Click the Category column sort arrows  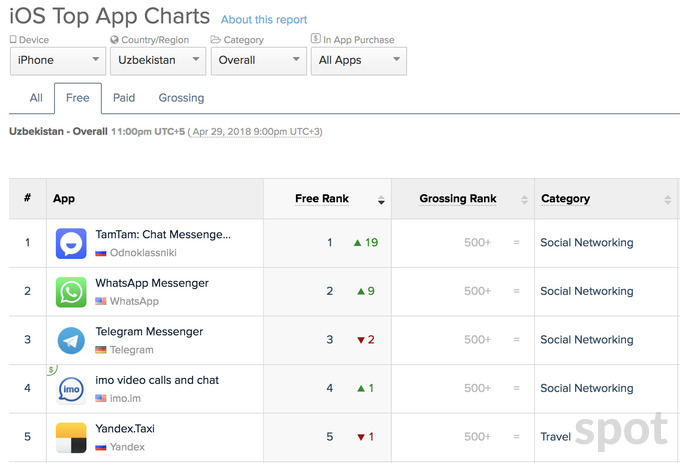667,199
